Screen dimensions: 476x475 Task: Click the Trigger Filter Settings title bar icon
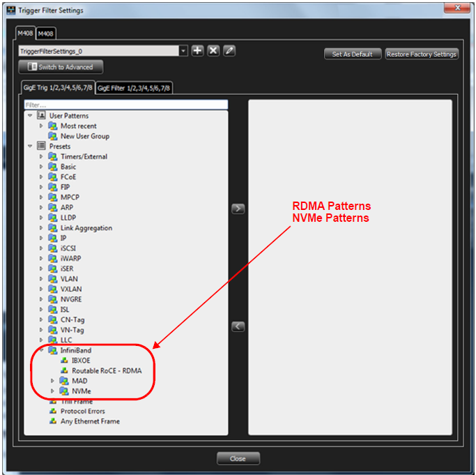[x=11, y=10]
